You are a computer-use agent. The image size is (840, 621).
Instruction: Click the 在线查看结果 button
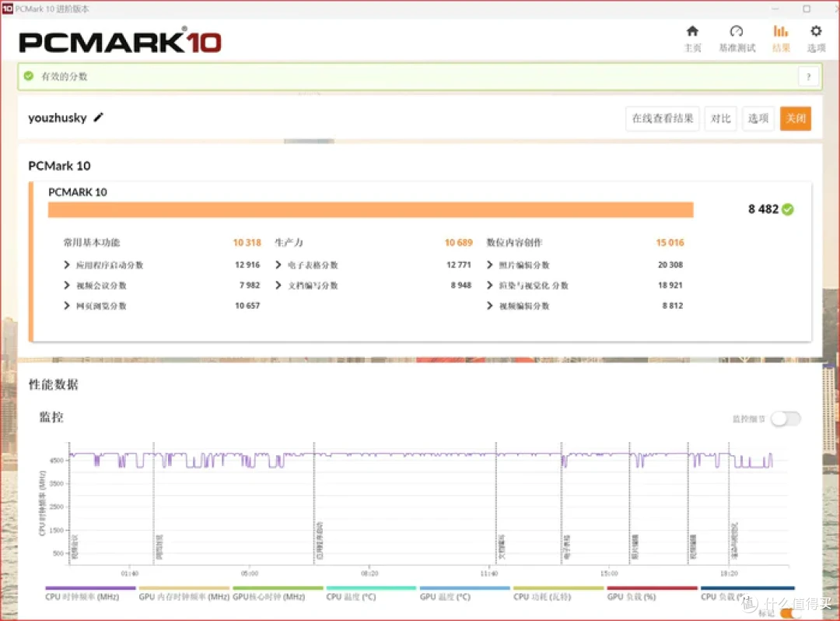tap(662, 118)
